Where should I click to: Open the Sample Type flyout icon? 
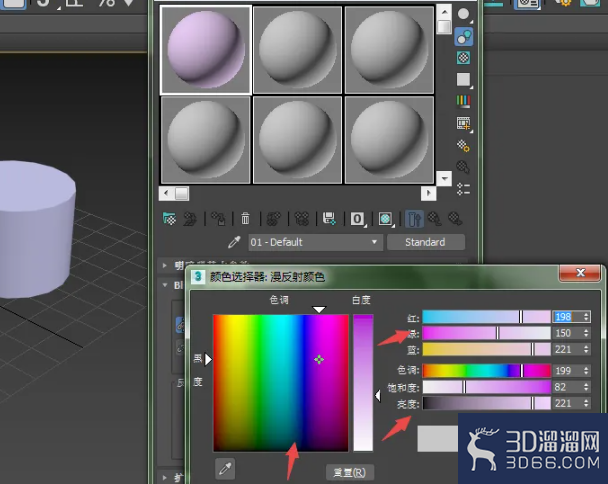point(463,14)
